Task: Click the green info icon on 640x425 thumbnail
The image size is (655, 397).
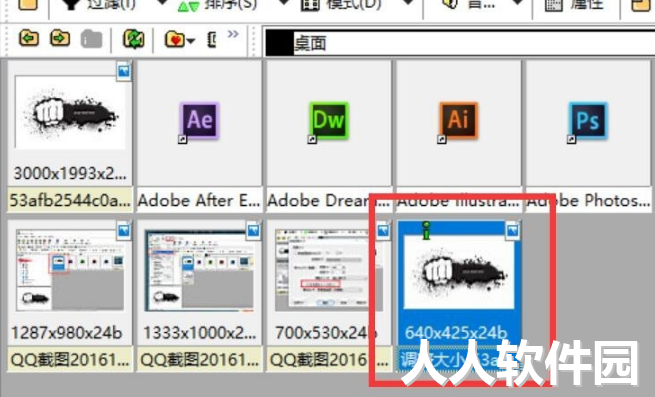Action: (426, 230)
